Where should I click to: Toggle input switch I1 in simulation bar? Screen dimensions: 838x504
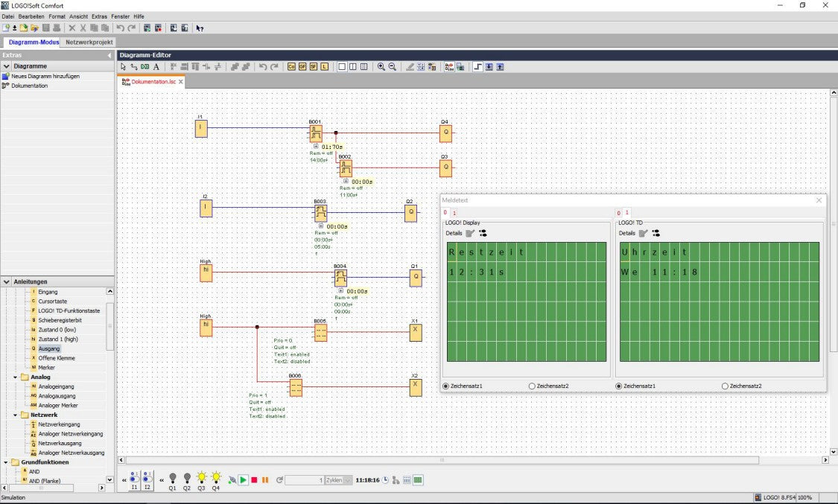[134, 480]
